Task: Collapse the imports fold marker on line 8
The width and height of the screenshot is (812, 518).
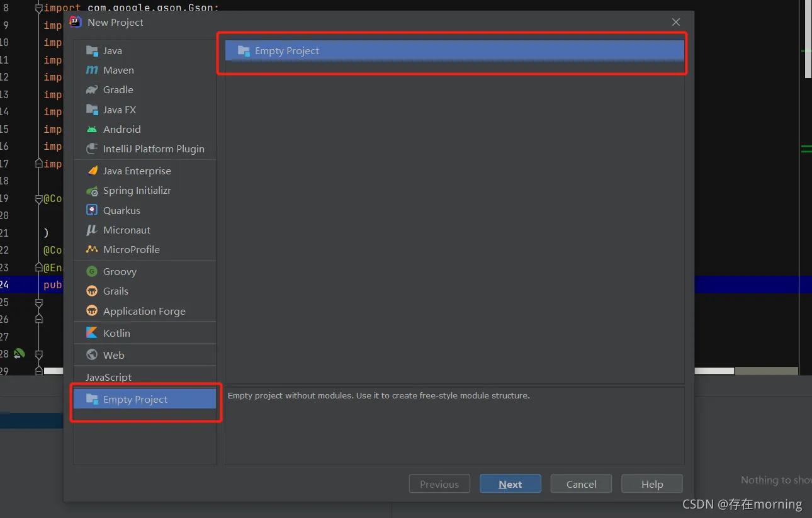Action: tap(39, 8)
